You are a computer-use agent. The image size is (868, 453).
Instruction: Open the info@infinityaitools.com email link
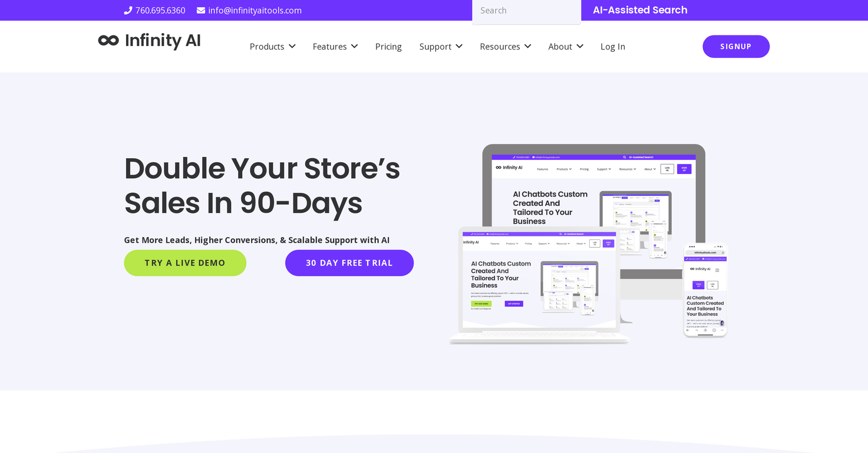(x=255, y=11)
